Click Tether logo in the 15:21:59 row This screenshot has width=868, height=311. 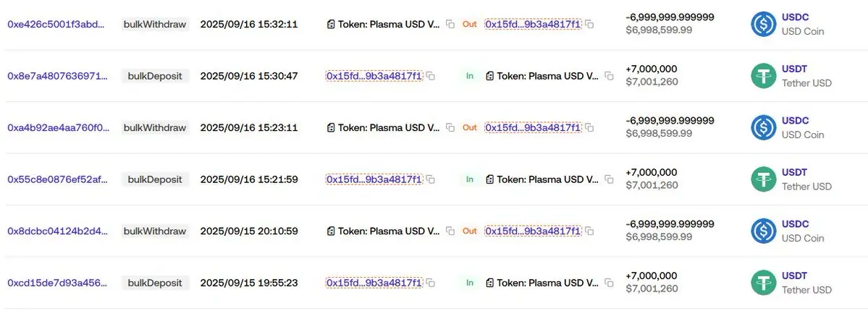click(763, 179)
